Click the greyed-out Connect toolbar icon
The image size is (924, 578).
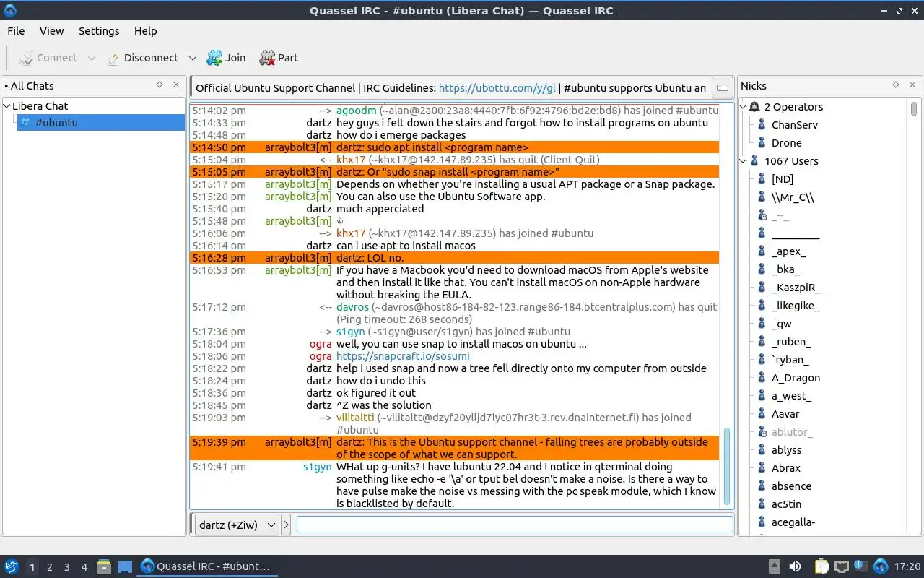[26, 58]
